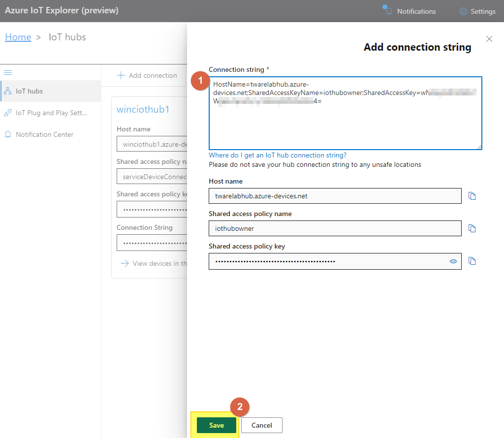Open Notification Center in the sidebar
Viewport: 504px width, 438px height.
(51, 134)
